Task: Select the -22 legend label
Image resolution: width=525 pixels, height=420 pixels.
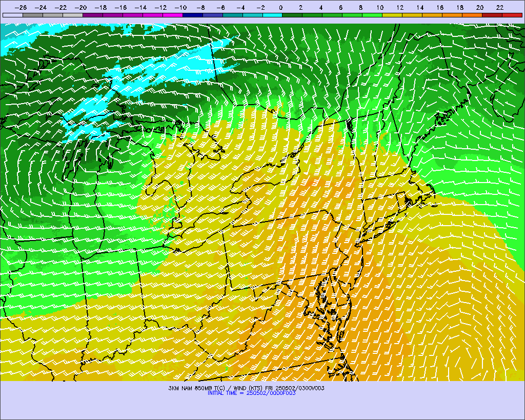Action: [x=61, y=7]
